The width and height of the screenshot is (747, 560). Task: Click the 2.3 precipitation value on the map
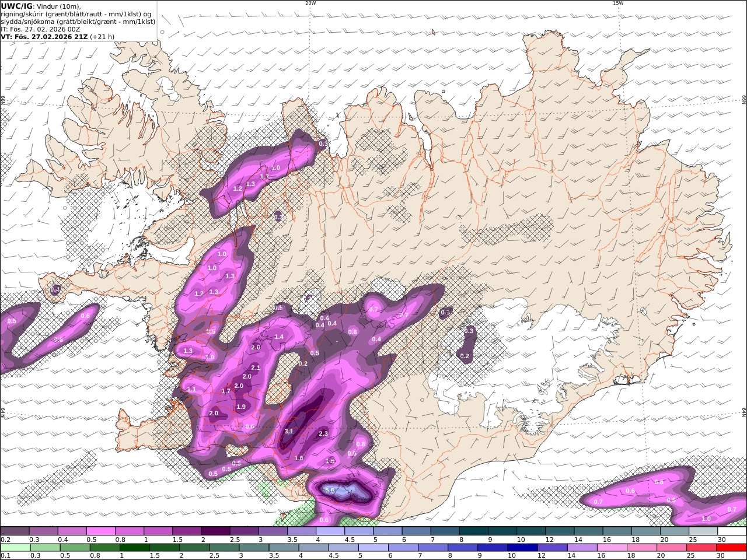(x=323, y=433)
